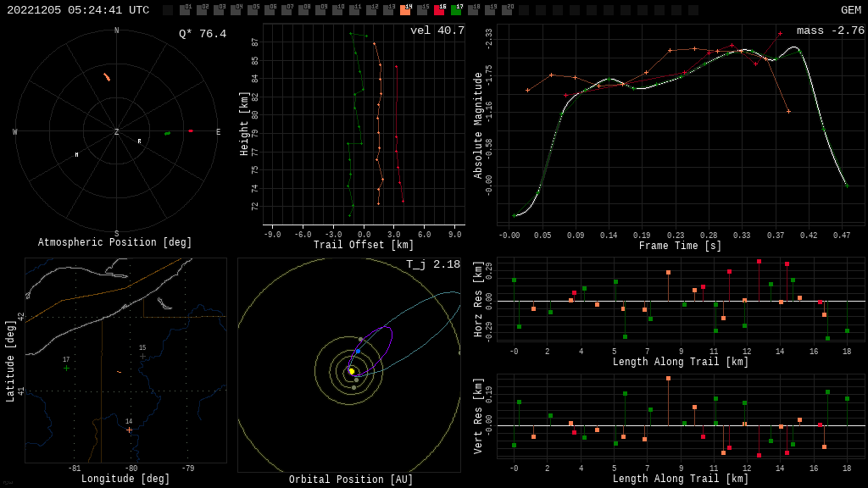Select station 10 box in top bar
Screen dimensions: 868x488
337,9
